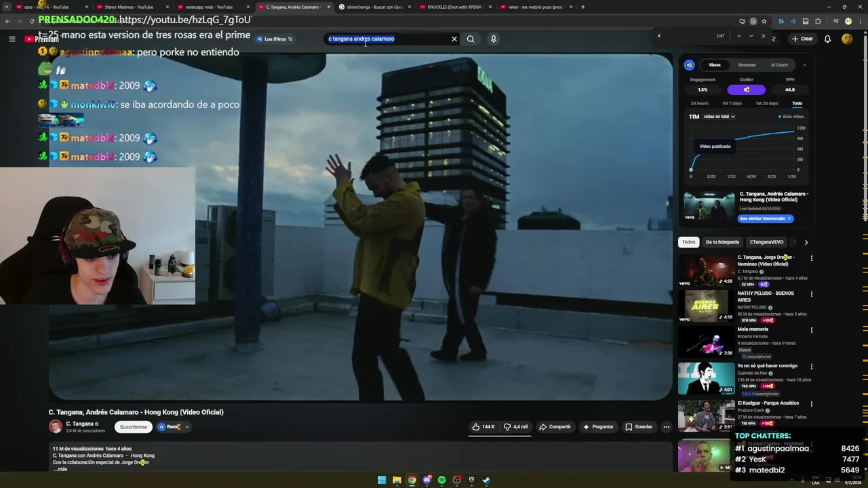The image size is (868, 488).
Task: Open the YouTube hamburger guide menu
Action: [x=12, y=39]
